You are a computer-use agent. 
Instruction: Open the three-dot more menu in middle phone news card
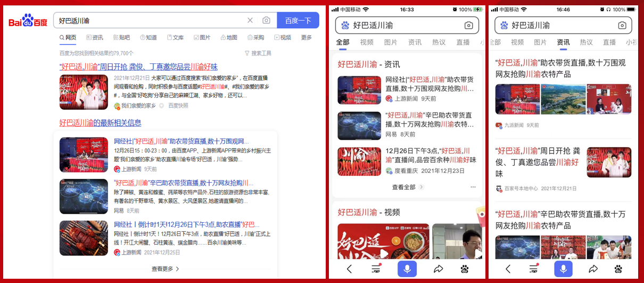click(473, 187)
